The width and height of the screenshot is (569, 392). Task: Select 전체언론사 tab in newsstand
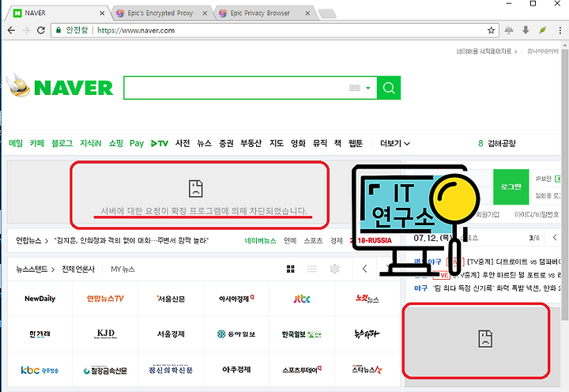tap(78, 269)
